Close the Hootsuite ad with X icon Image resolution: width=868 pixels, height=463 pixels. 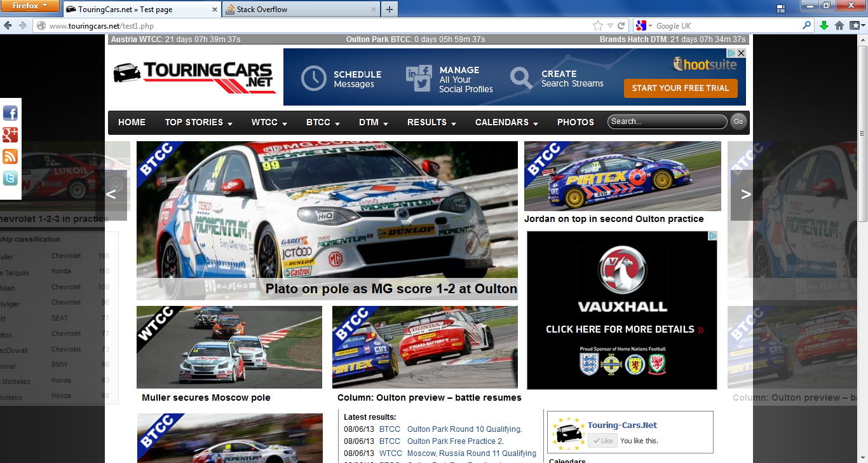[741, 53]
